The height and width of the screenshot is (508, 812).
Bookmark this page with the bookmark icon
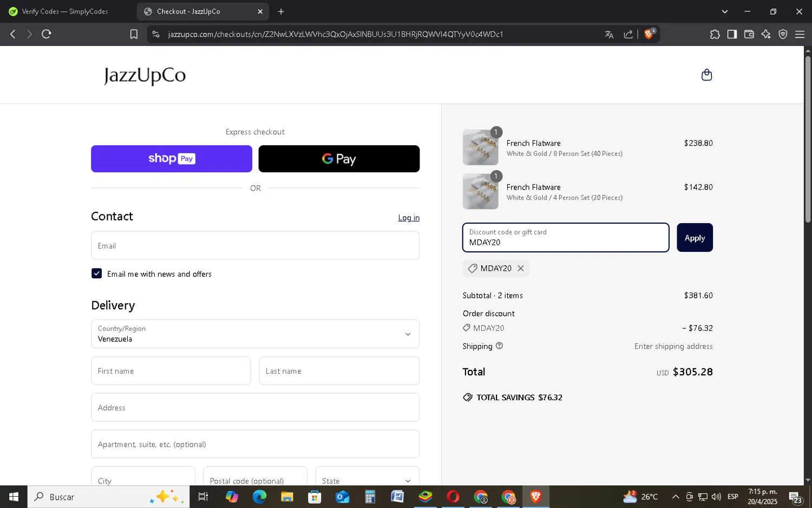[x=134, y=34]
